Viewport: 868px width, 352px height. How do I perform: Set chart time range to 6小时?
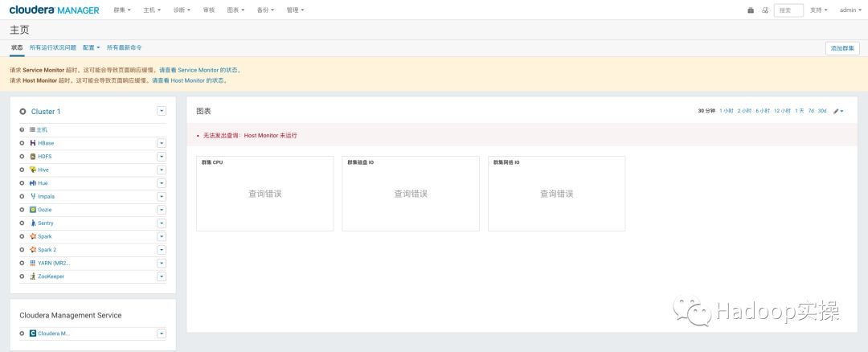pos(763,111)
